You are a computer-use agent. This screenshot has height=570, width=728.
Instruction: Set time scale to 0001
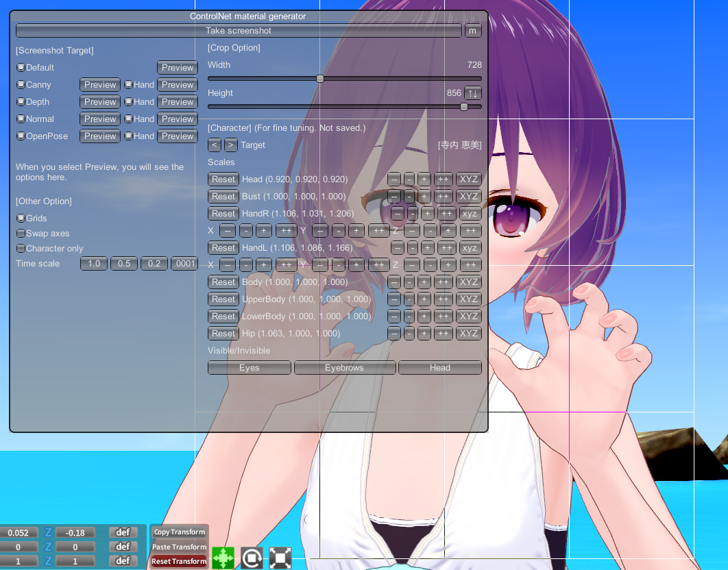(x=185, y=264)
